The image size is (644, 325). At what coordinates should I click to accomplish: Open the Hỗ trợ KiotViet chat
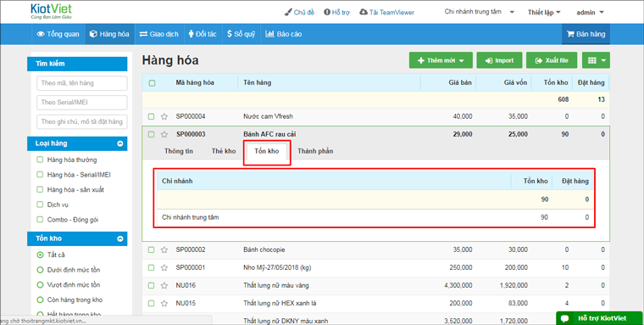pyautogui.click(x=599, y=318)
